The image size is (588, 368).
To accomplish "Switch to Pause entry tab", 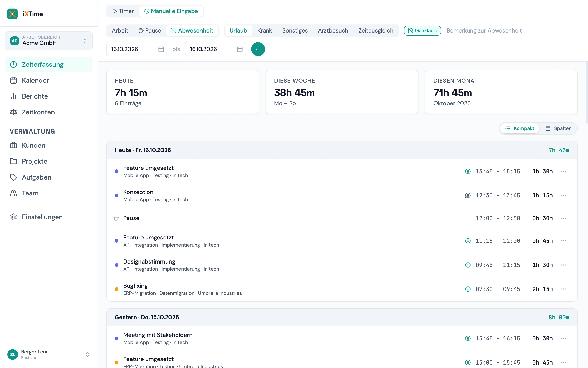I will [150, 31].
